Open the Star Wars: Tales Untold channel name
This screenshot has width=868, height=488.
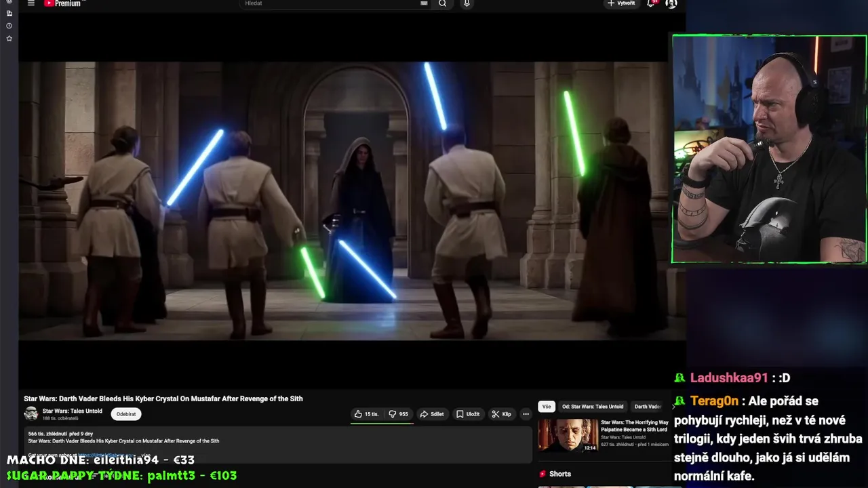coord(72,411)
